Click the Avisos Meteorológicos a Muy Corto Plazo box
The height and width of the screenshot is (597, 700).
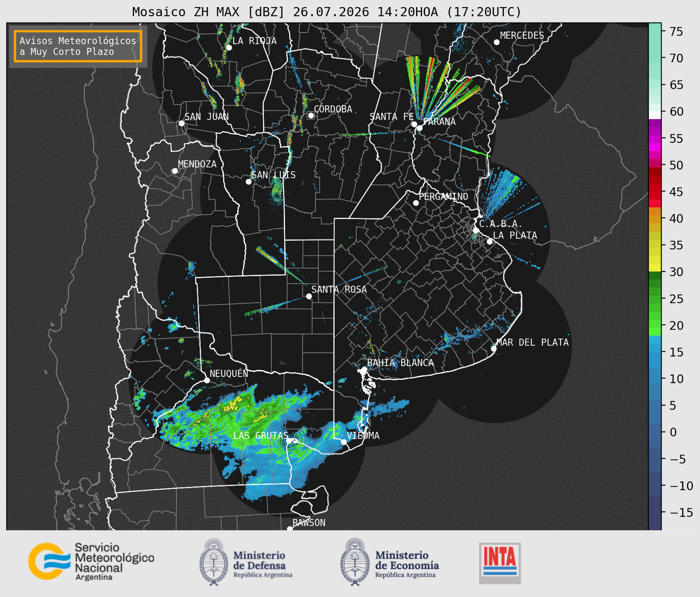(78, 46)
